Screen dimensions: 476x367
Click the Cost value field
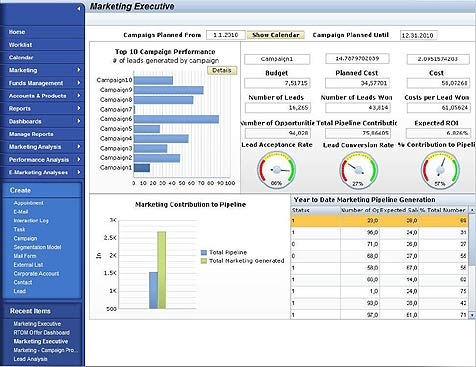(x=438, y=83)
